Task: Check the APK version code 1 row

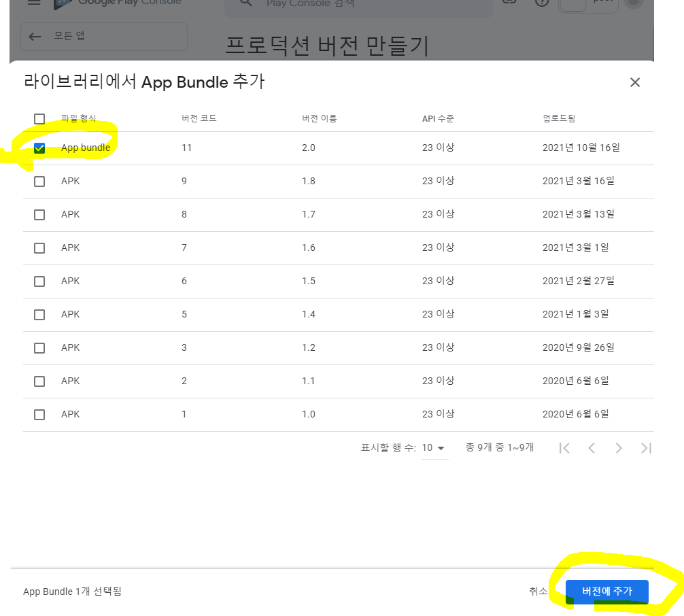Action: tap(39, 415)
